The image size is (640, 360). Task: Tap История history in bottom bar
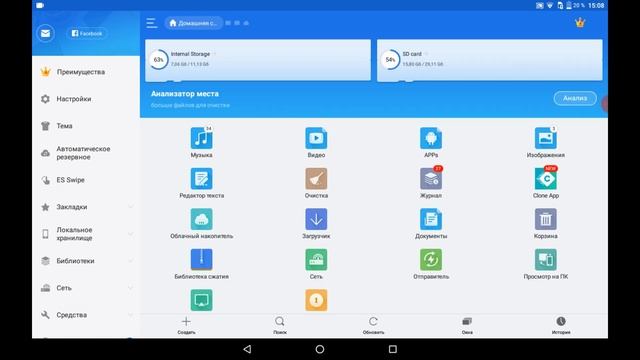pyautogui.click(x=561, y=325)
